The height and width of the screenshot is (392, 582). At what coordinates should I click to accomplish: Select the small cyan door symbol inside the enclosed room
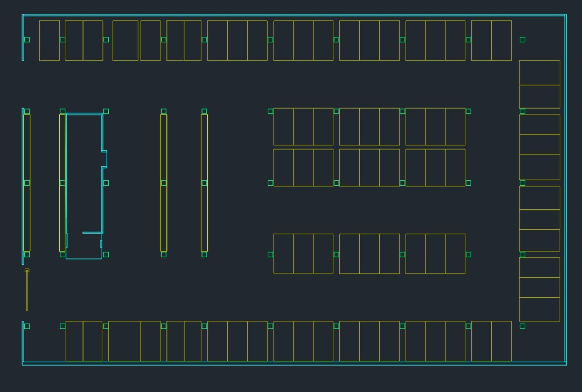101,244
